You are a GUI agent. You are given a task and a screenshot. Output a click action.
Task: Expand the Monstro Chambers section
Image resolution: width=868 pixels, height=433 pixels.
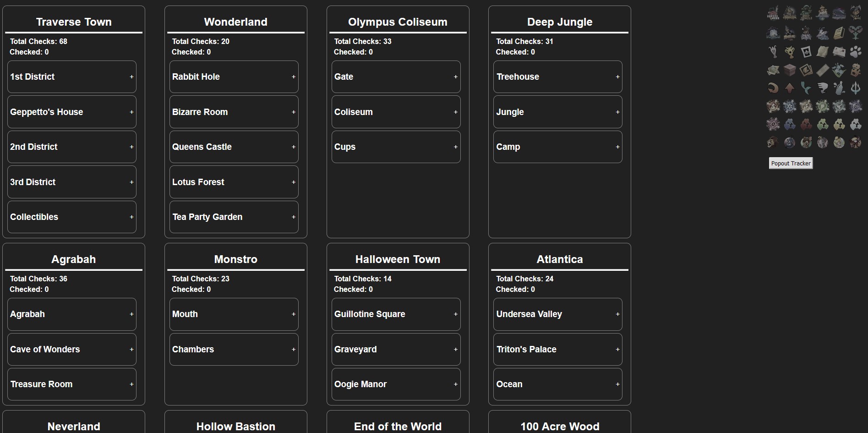(x=234, y=349)
